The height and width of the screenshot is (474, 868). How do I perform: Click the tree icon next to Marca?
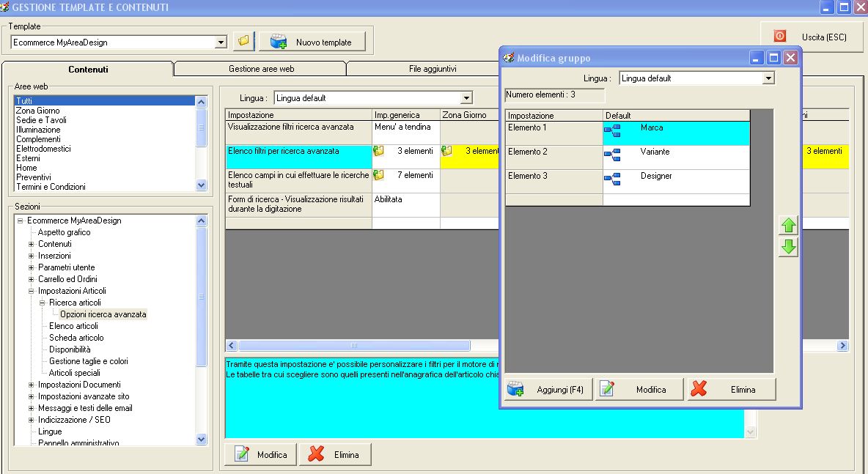[x=612, y=131]
